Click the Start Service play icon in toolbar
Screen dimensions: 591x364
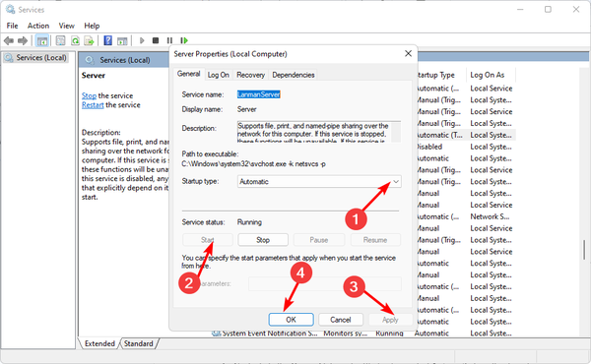[142, 40]
